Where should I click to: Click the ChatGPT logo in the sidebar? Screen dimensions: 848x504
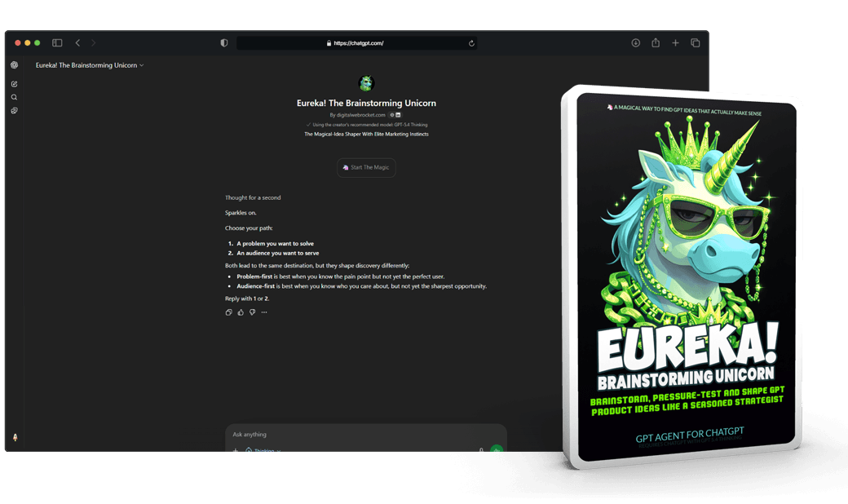click(x=14, y=65)
